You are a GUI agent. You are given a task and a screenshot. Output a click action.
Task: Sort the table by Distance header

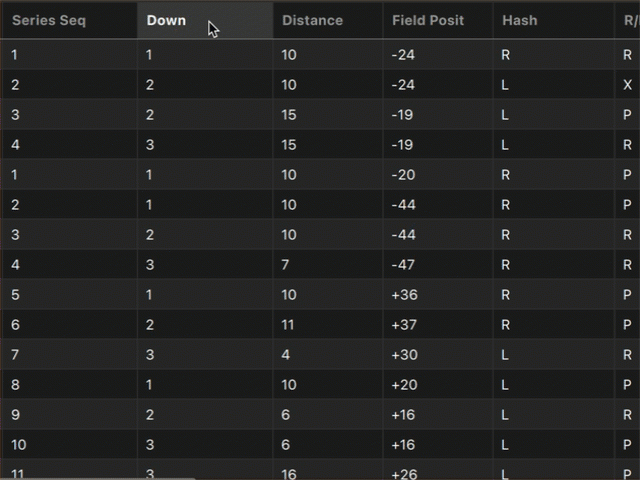[312, 20]
